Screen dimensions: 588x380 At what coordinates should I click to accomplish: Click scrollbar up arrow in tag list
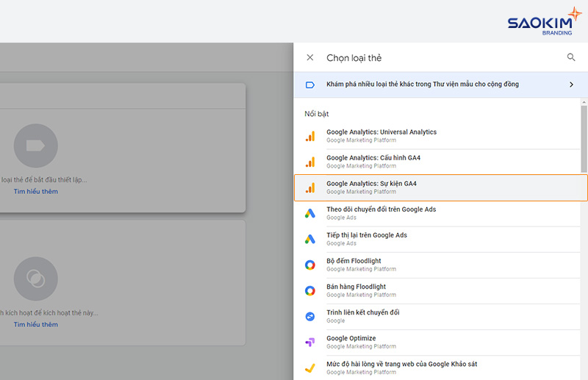click(584, 102)
